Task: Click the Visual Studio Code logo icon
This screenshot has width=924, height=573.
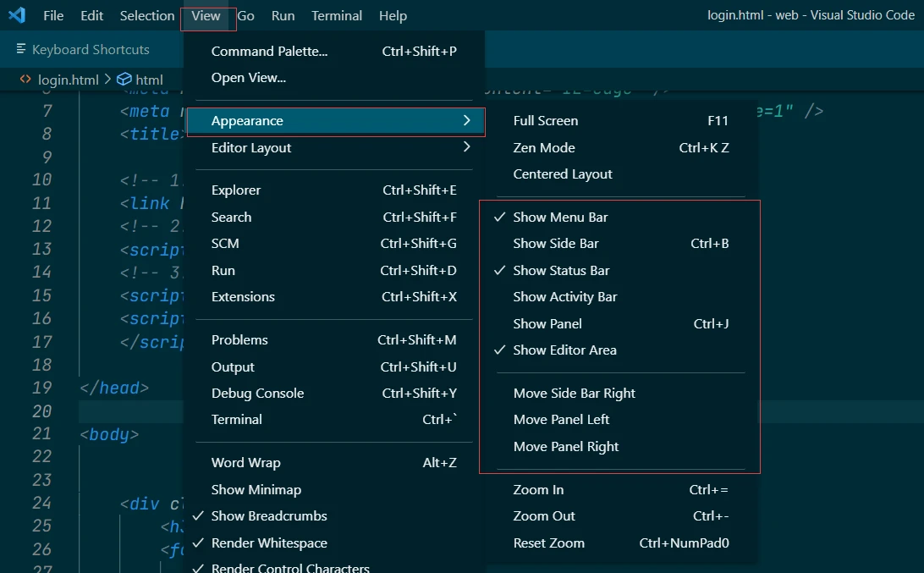Action: coord(17,15)
